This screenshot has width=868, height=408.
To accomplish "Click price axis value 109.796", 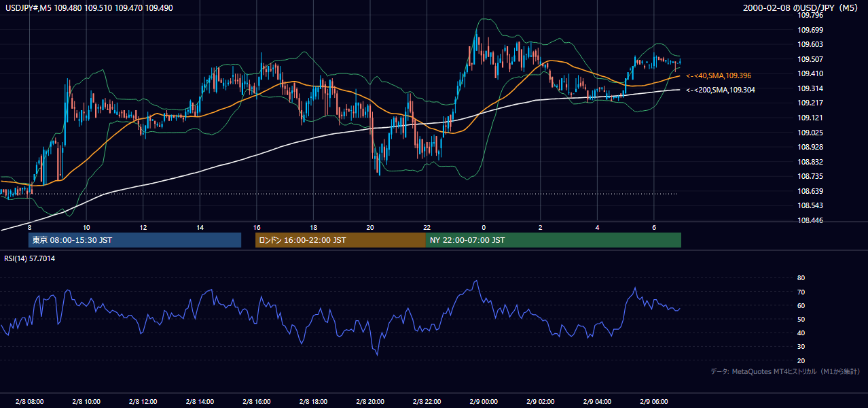I will point(810,15).
